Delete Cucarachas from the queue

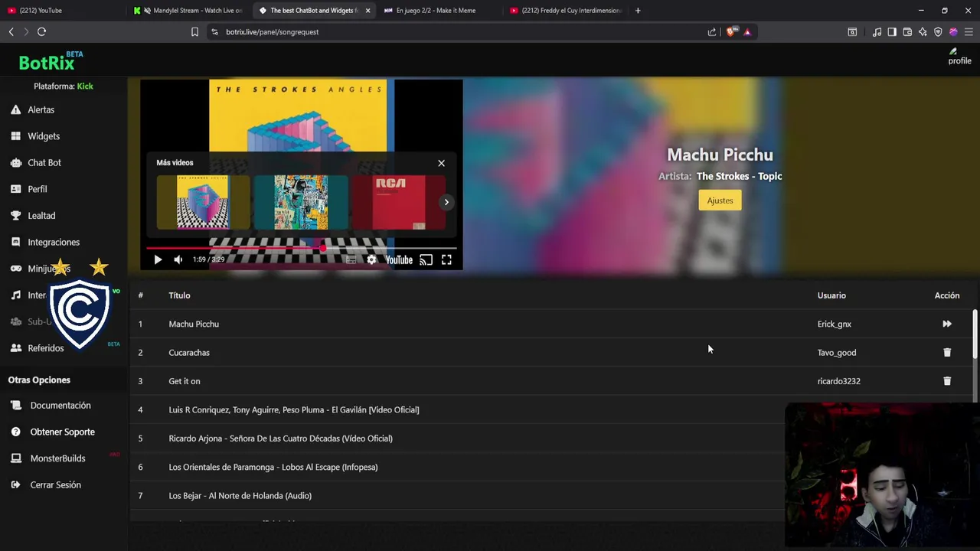pyautogui.click(x=947, y=353)
